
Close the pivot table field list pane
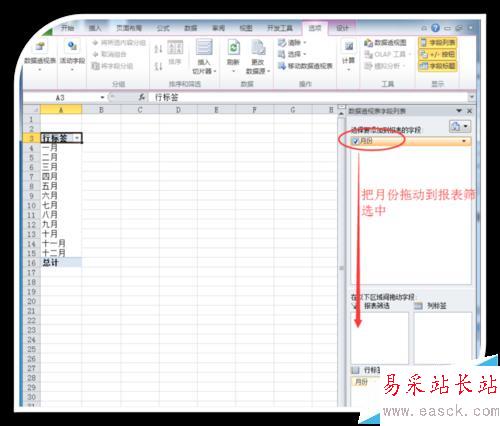pos(470,111)
